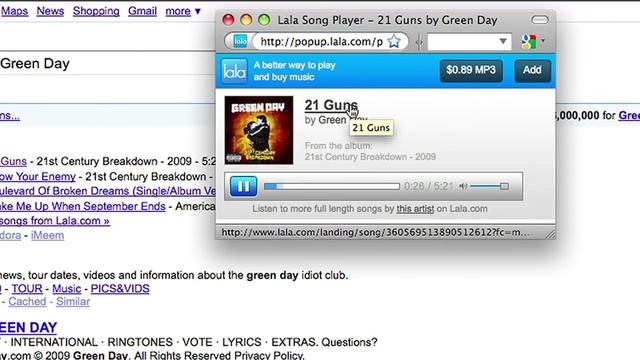Click '21st Century Breakdown - 2009' album text
Viewport: 640px width, 360px height.
coord(370,157)
